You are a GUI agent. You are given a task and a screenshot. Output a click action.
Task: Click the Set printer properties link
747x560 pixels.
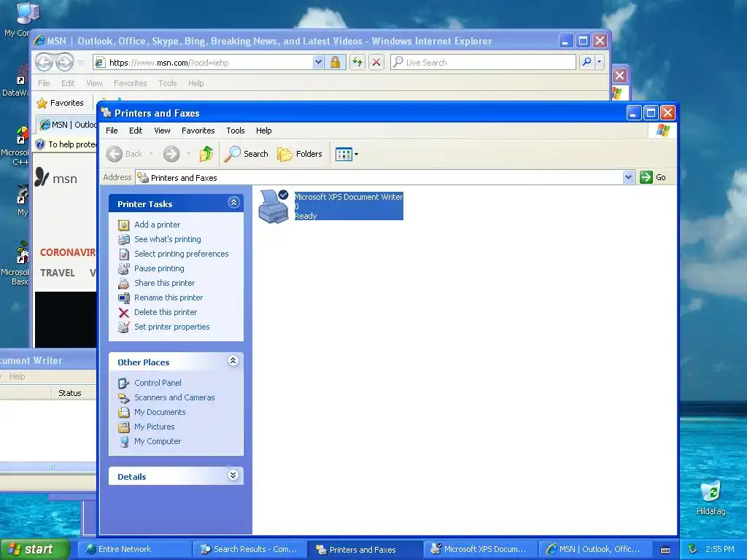172,327
